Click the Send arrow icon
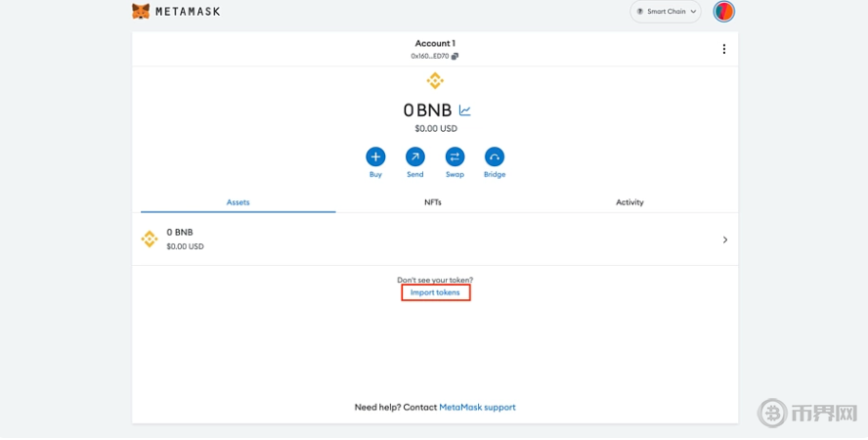Screen dimensions: 868x440 [415, 156]
